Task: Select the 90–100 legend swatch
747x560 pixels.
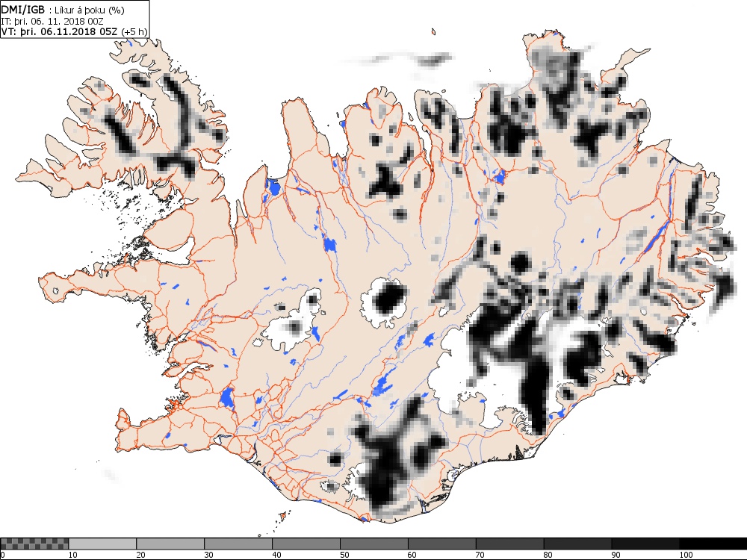Action: (x=645, y=544)
